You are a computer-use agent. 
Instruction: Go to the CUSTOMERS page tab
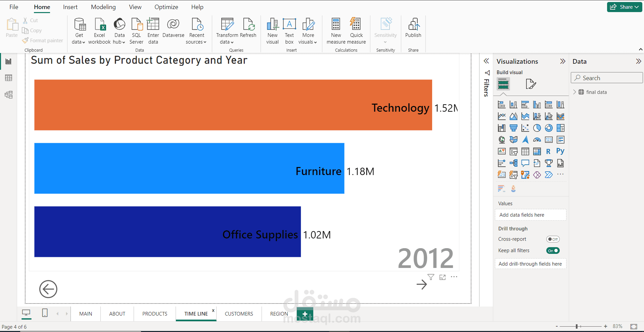coord(239,314)
